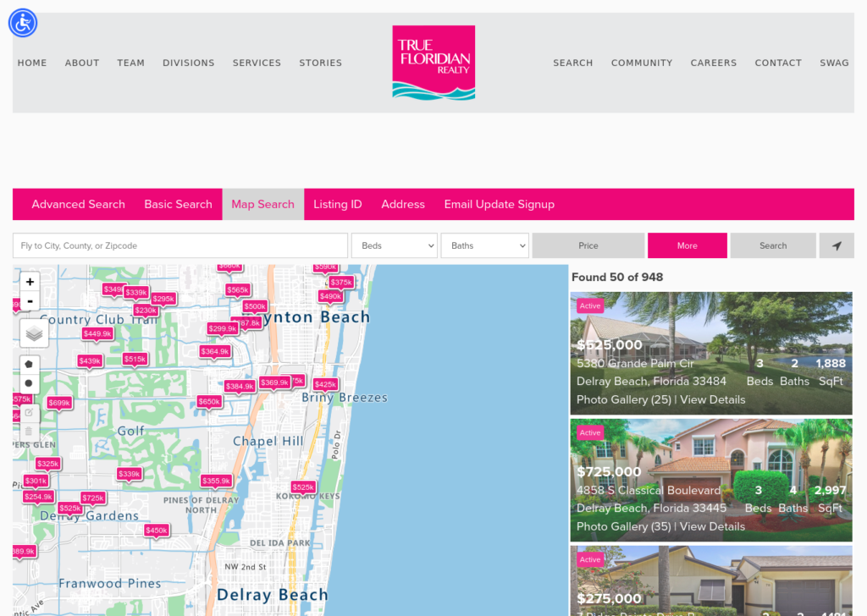Open the $295k map marker
867x616 pixels.
tap(163, 299)
